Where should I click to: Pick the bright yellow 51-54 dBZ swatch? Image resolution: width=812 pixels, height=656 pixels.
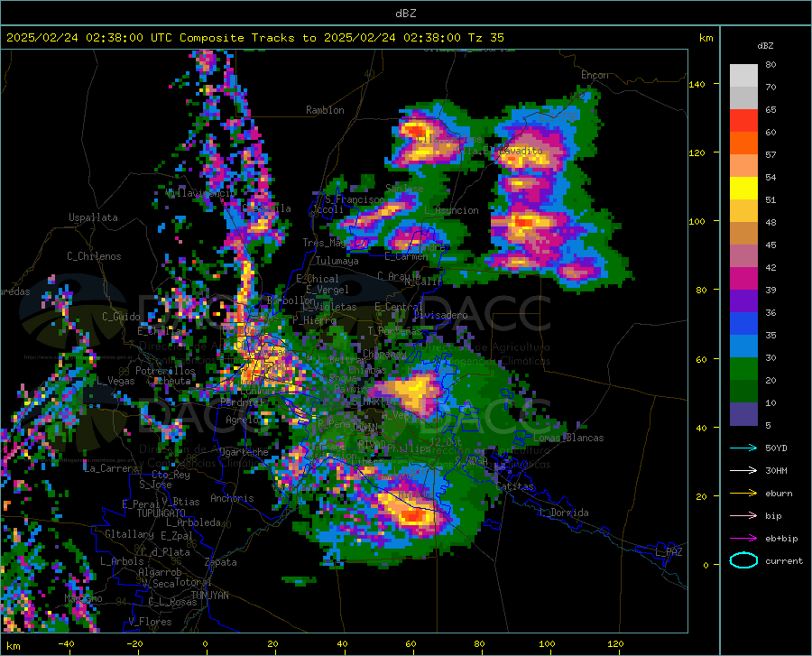743,189
